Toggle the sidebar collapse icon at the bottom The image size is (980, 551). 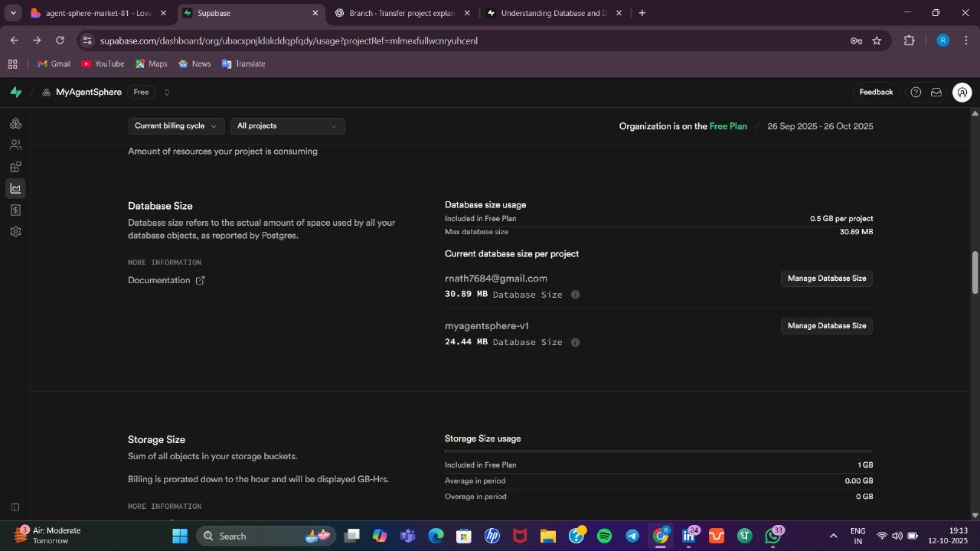(x=15, y=507)
